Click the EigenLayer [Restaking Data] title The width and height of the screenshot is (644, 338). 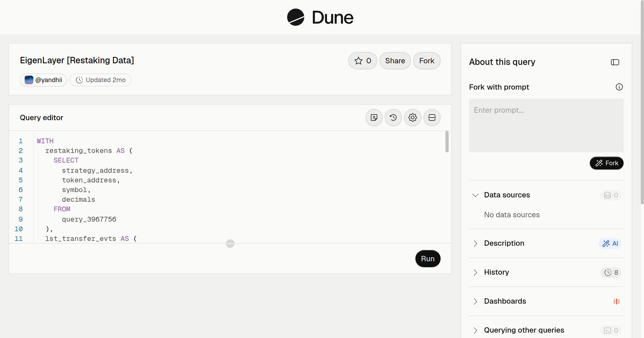(77, 60)
